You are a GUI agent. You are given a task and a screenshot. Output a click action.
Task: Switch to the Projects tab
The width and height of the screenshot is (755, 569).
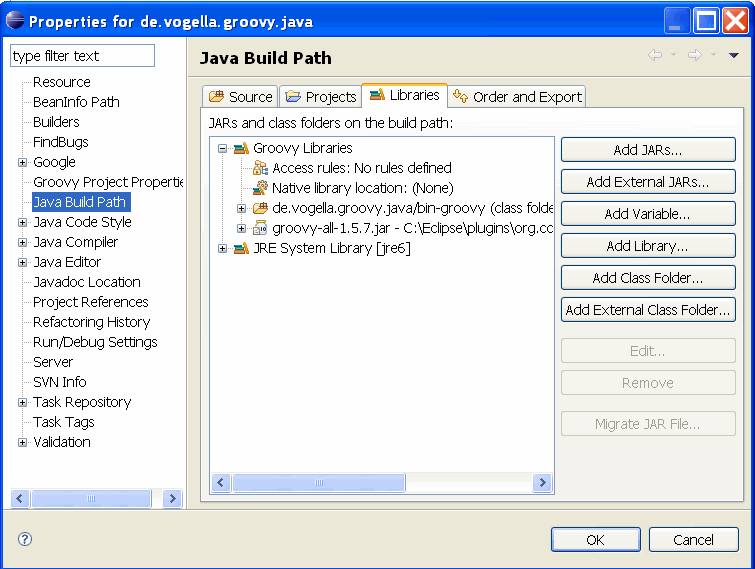(x=320, y=96)
